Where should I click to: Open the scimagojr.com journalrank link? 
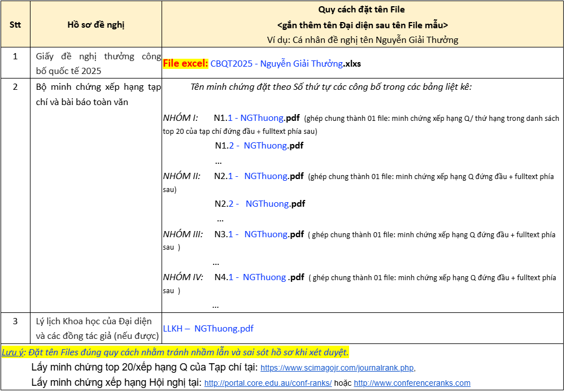click(x=337, y=368)
